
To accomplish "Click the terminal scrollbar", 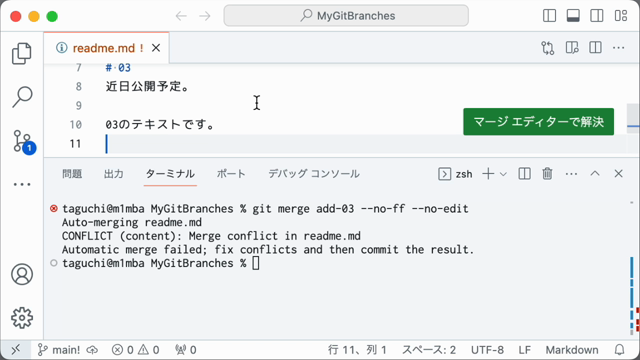I will coord(632,268).
